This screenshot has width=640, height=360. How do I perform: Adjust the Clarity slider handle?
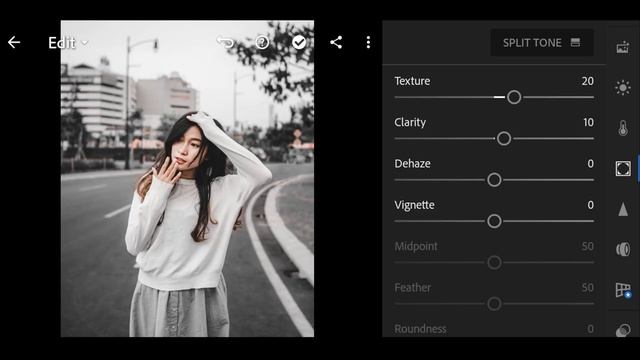[504, 138]
